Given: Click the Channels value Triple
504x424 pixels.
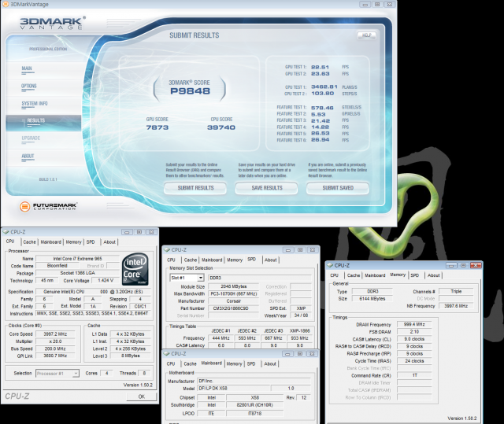Looking at the screenshot, I should coord(456,291).
